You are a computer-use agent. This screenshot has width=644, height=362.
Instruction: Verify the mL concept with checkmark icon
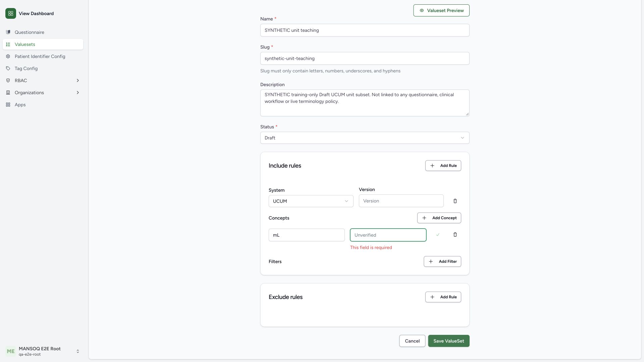pos(438,235)
